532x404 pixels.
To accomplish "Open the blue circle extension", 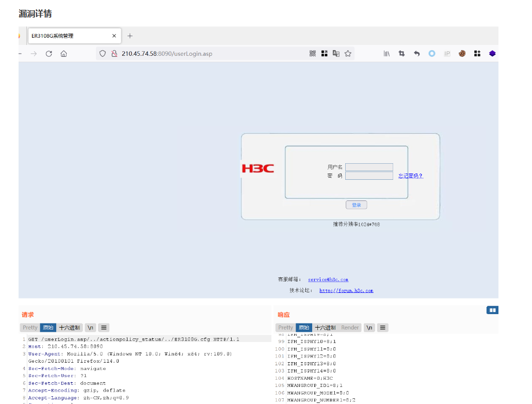I will point(432,53).
